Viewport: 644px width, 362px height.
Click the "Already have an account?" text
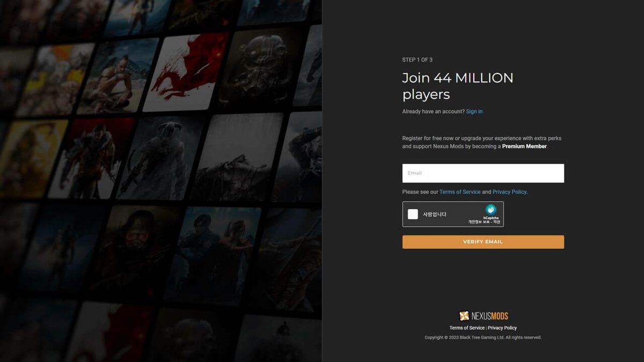433,112
